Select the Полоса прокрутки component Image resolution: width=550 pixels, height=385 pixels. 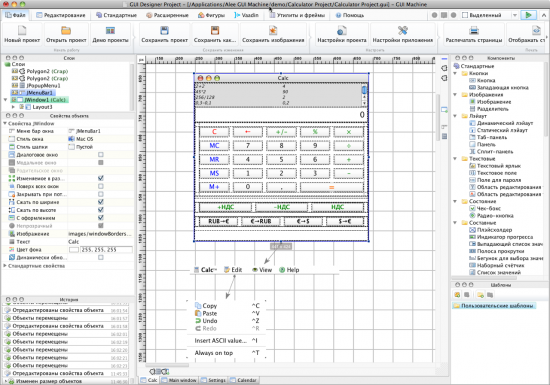pyautogui.click(x=497, y=251)
